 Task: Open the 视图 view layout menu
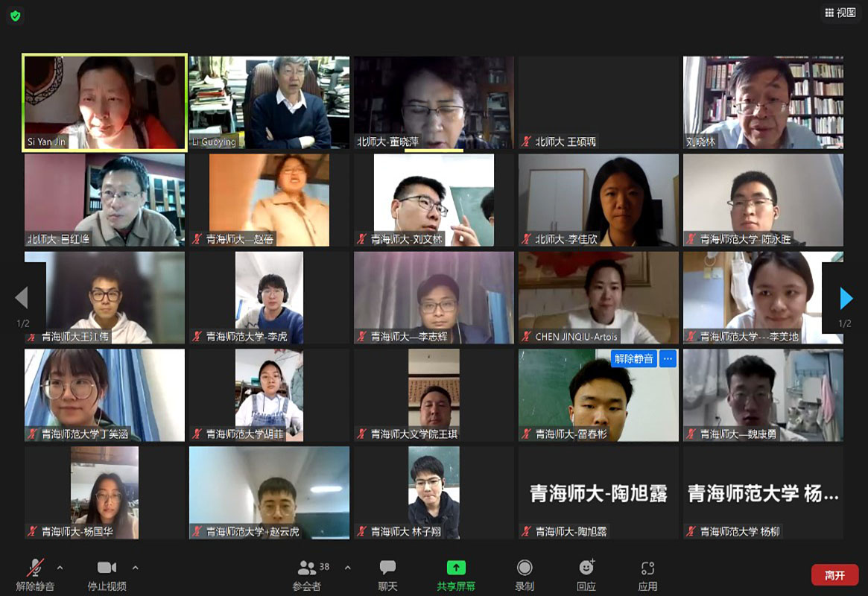[840, 13]
